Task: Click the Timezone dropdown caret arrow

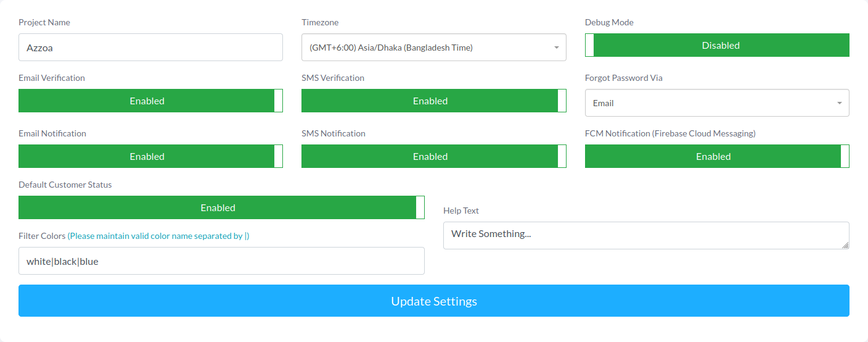Action: (556, 48)
